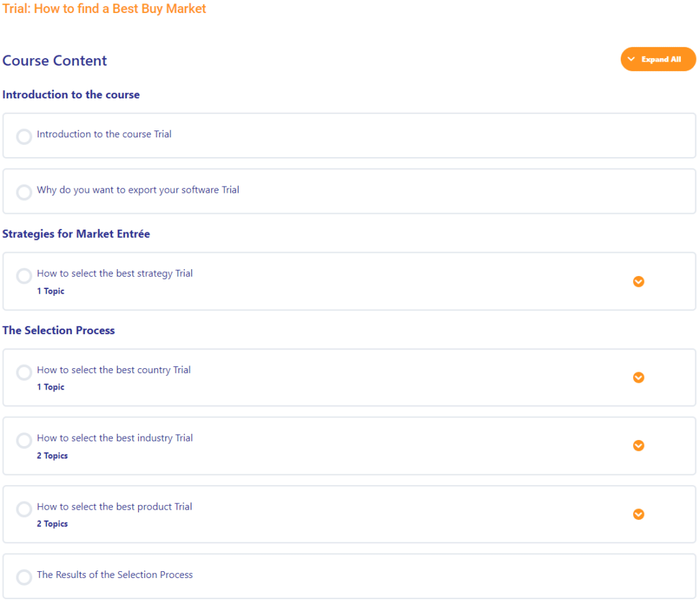Click progress circle for export your software lesson
Image resolution: width=700 pixels, height=604 pixels.
[24, 193]
